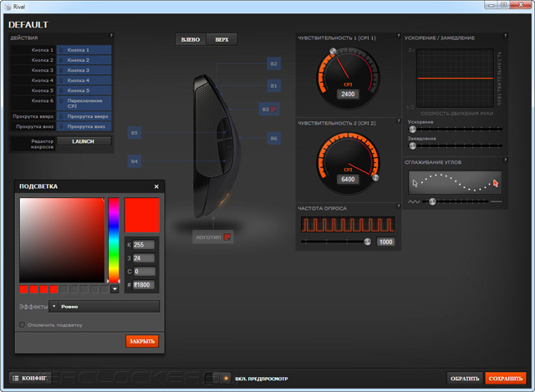Click the first red saved color swatch
This screenshot has width=535, height=392.
pos(23,290)
